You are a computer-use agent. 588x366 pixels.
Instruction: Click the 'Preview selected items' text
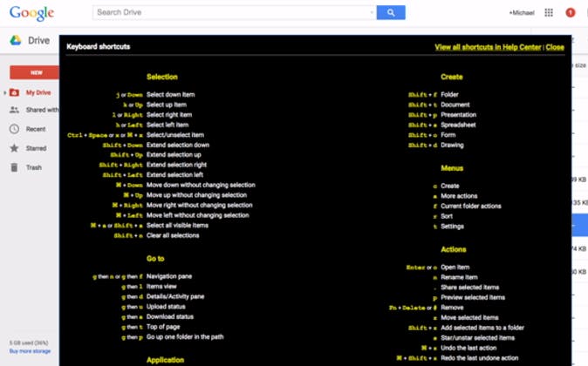coord(473,298)
